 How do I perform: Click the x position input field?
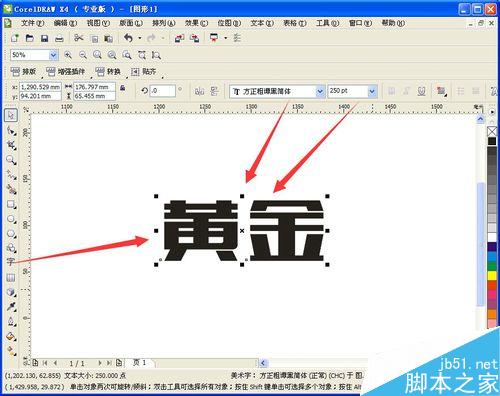point(41,87)
